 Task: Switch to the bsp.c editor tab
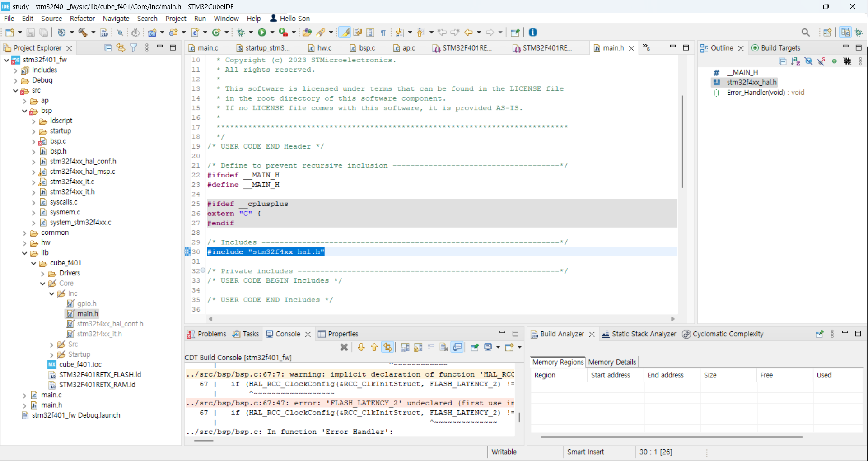pos(363,48)
